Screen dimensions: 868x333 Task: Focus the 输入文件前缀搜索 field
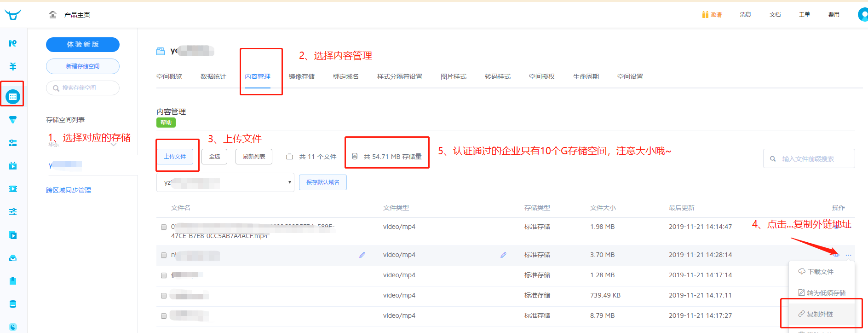click(809, 159)
